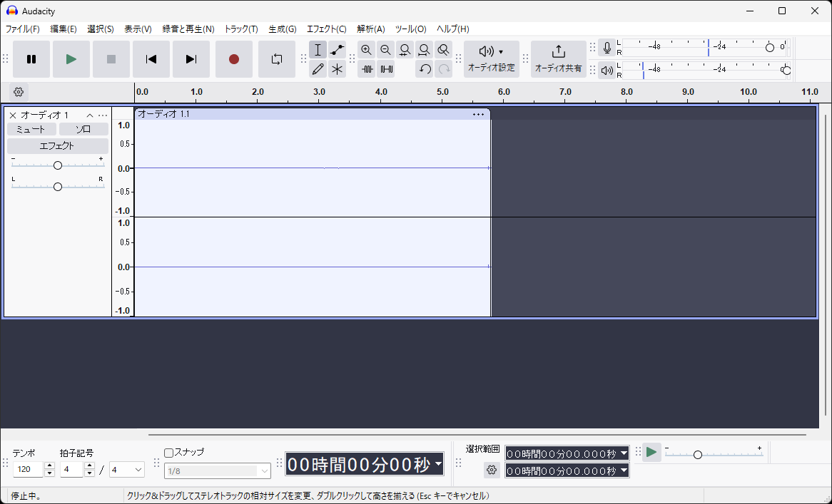
Task: Open the snap interval dropdown
Action: tap(218, 470)
